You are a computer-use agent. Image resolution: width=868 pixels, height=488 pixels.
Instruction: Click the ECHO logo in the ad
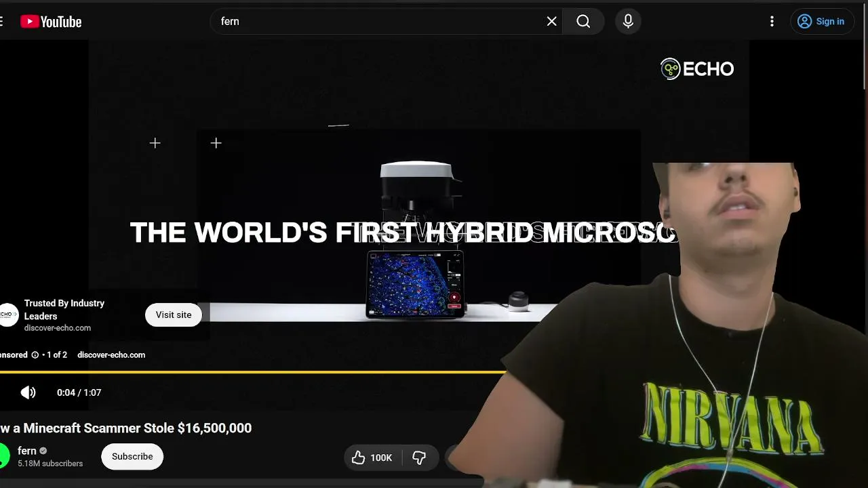pyautogui.click(x=697, y=68)
